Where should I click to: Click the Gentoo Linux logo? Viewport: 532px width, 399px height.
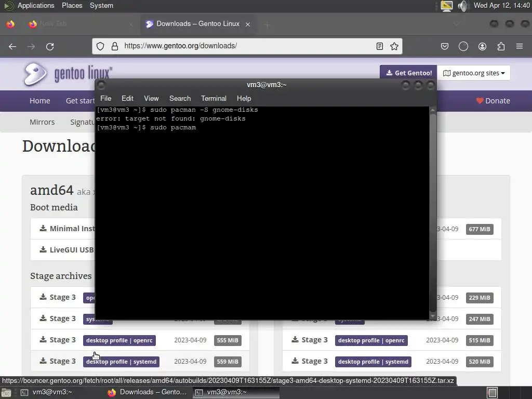point(68,74)
